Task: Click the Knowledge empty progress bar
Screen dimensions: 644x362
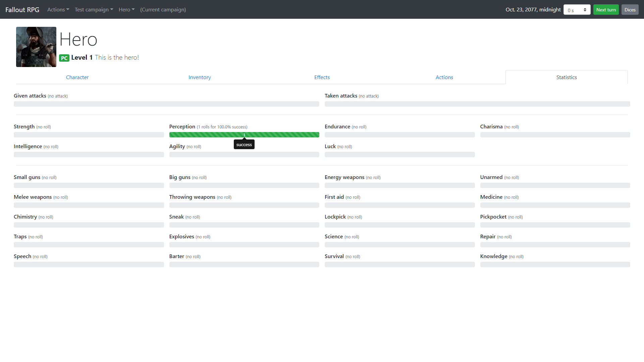Action: pyautogui.click(x=555, y=264)
